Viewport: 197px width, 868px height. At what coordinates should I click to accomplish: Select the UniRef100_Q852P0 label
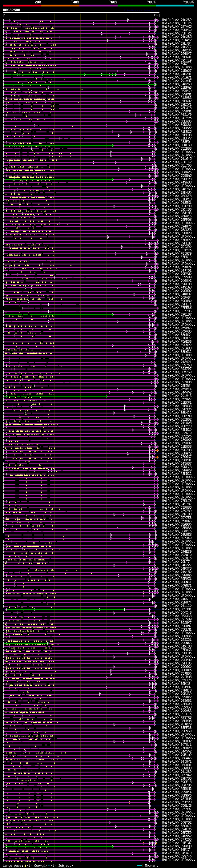[x=177, y=436]
